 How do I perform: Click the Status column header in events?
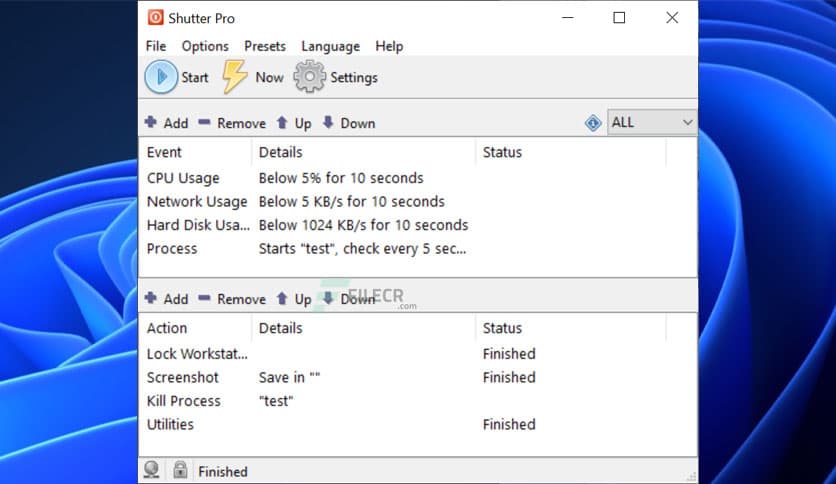(502, 152)
